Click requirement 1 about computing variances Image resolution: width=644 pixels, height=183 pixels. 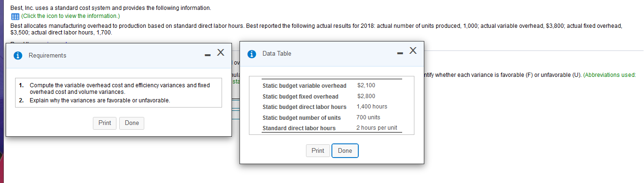[120, 89]
